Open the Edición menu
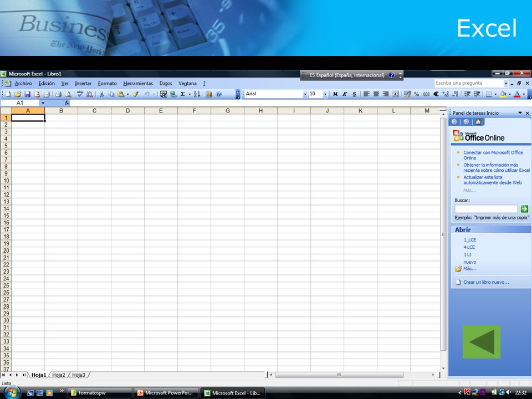 point(47,84)
